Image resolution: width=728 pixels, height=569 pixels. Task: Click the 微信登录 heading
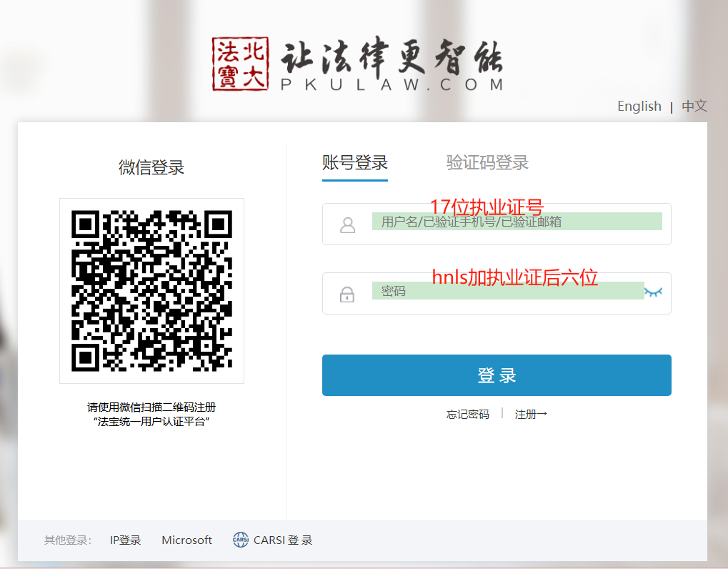click(x=151, y=168)
